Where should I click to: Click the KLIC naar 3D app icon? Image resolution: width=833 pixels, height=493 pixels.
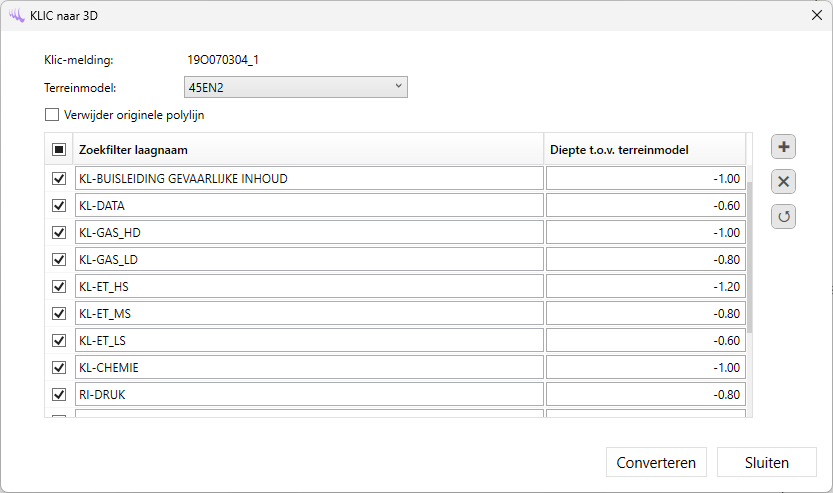point(16,15)
